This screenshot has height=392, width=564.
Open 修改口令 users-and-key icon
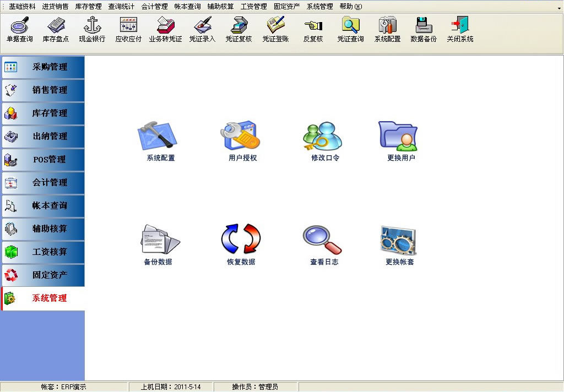[325, 140]
